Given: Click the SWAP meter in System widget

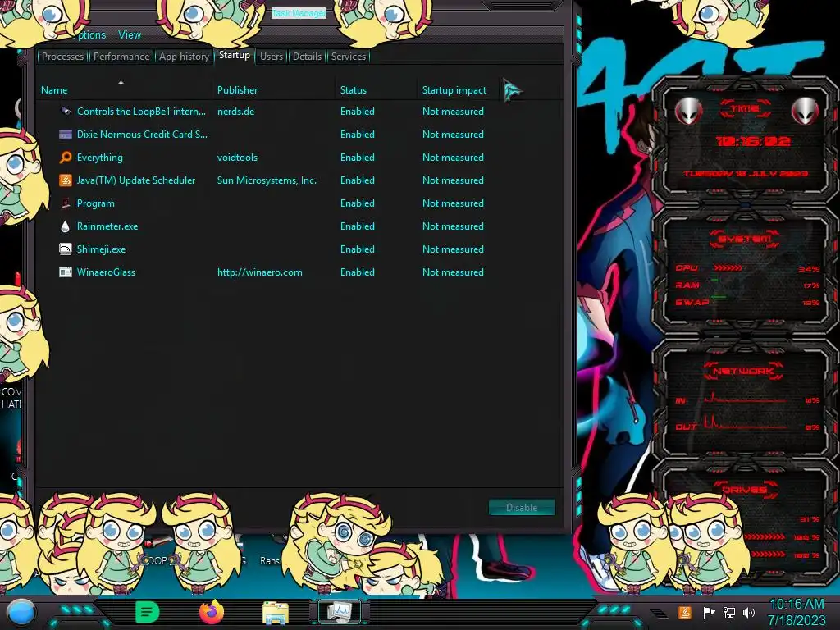Looking at the screenshot, I should tap(747, 302).
